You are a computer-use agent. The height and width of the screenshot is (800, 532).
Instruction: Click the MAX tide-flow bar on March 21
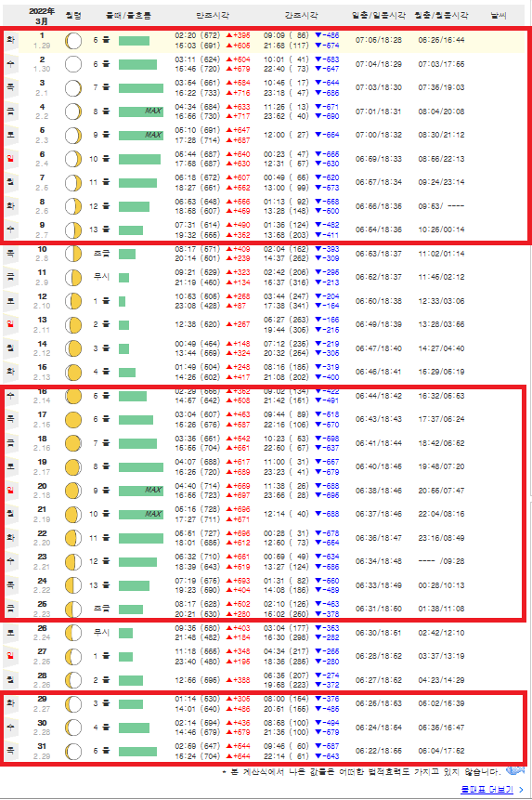coord(141,515)
